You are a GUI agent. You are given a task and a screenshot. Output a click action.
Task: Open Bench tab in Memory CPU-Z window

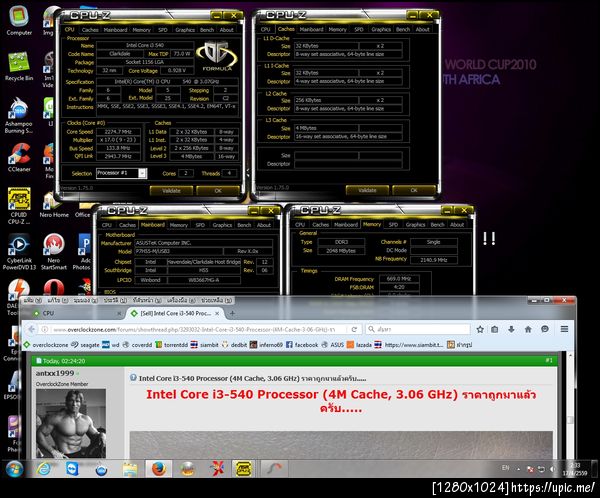coord(437,225)
